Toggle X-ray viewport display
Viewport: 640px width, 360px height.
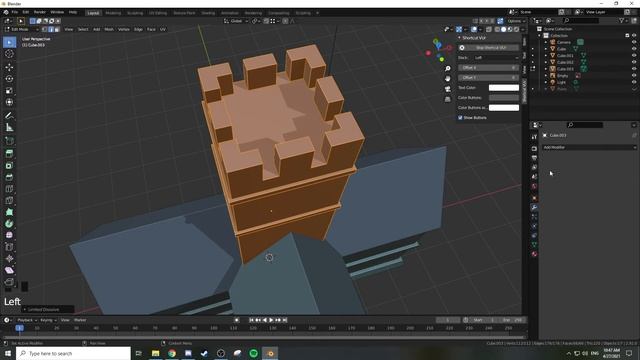point(489,29)
